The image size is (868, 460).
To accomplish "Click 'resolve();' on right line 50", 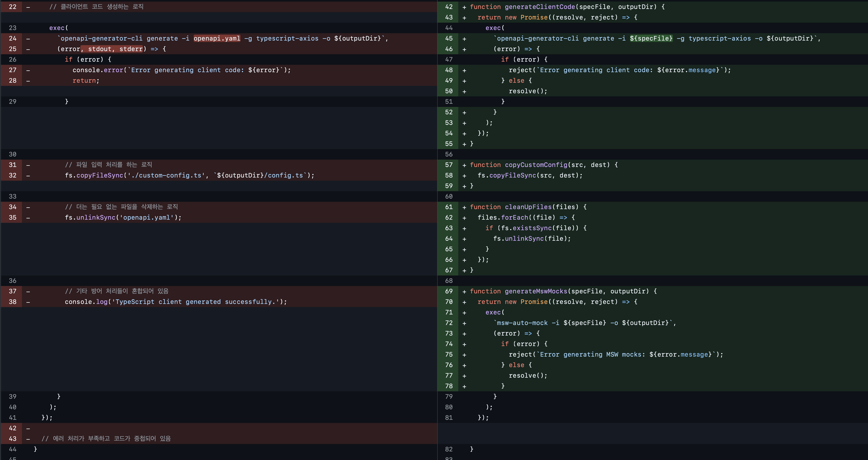I will pyautogui.click(x=528, y=91).
